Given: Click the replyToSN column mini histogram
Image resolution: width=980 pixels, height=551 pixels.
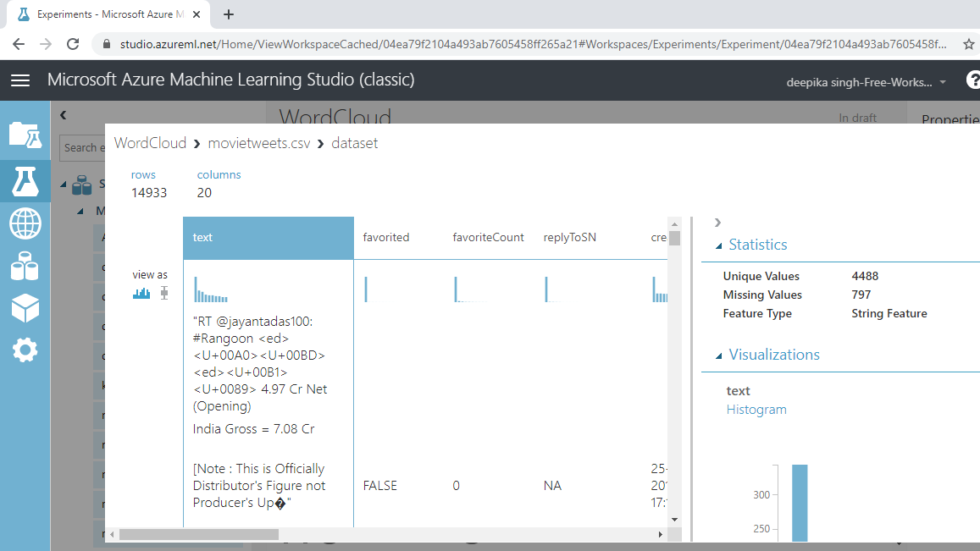Looking at the screenshot, I should (553, 289).
